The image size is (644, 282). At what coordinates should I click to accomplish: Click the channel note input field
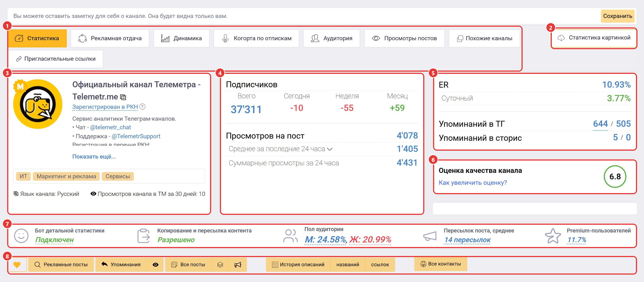(304, 16)
